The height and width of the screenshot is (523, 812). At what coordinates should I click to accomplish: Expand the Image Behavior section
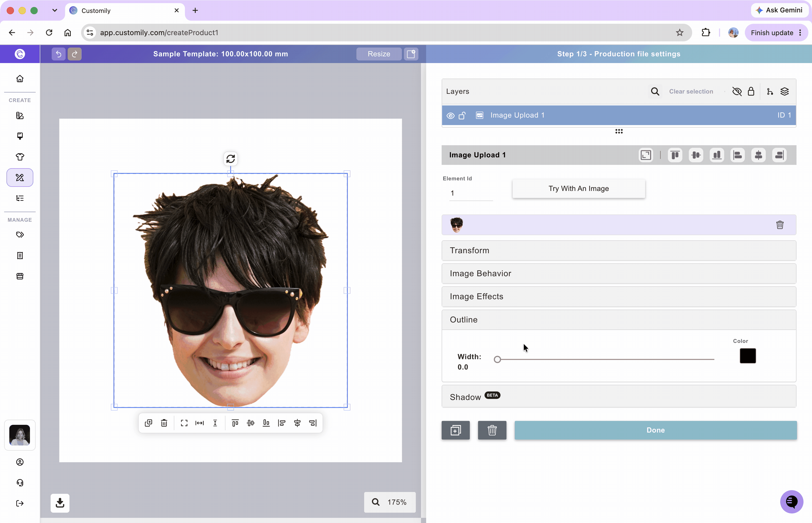point(619,274)
